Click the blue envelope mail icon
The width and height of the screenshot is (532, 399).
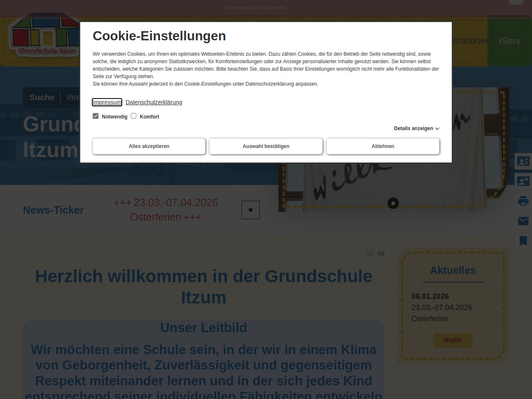pos(523,221)
